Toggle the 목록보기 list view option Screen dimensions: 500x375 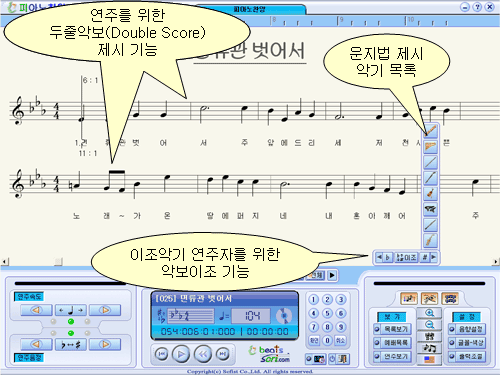coord(392,329)
